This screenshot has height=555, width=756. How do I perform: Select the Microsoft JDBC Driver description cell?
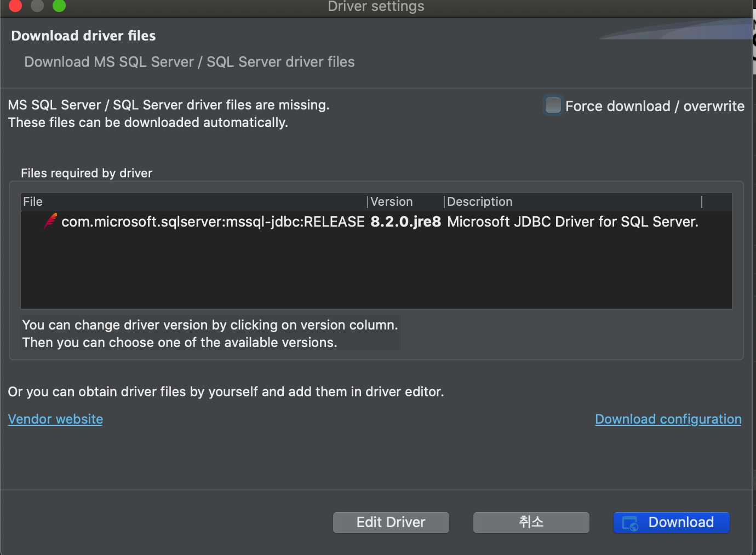click(572, 222)
